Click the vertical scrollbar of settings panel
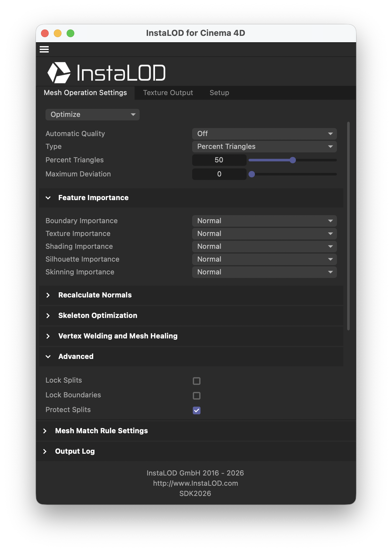The image size is (392, 552). pyautogui.click(x=348, y=226)
